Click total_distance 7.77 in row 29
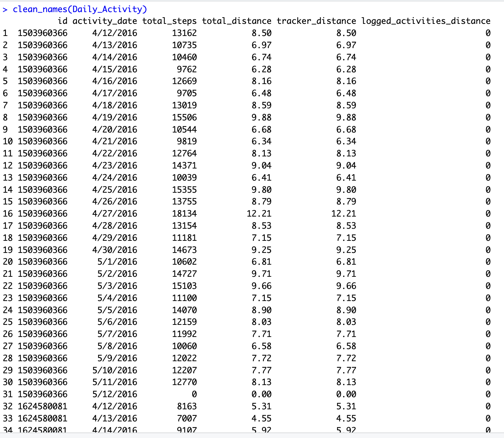The height and width of the screenshot is (438, 504). [x=262, y=370]
